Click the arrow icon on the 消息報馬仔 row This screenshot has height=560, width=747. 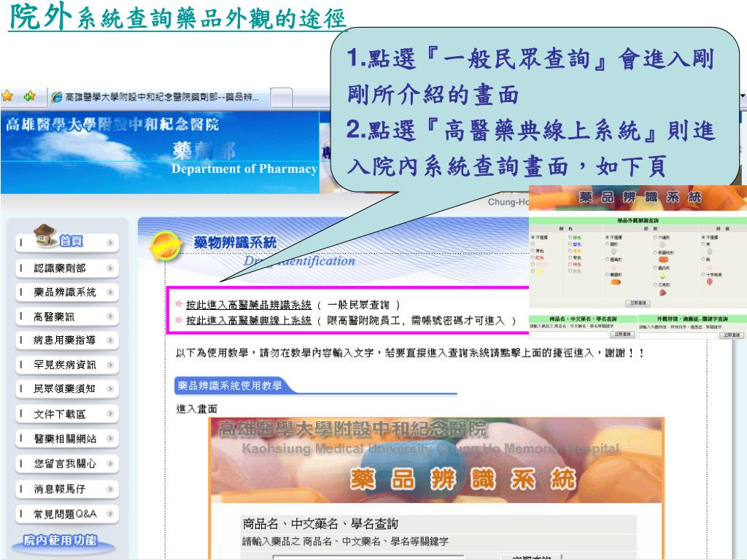point(110,489)
